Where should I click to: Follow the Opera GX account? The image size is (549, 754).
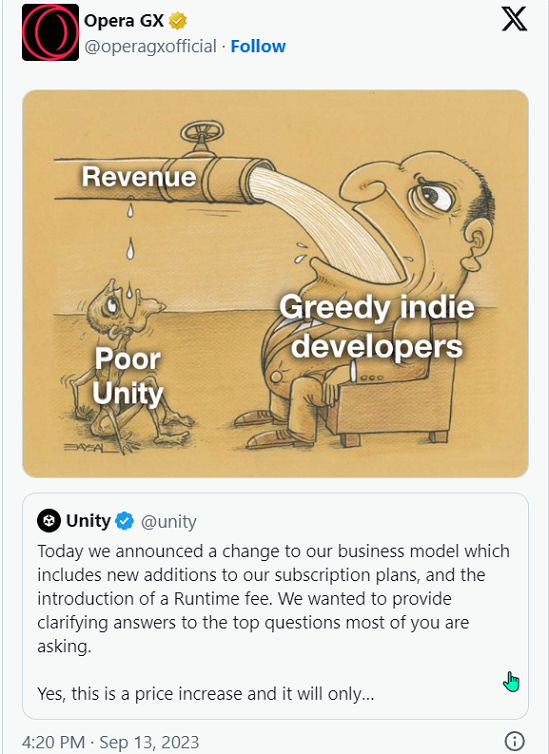[258, 46]
